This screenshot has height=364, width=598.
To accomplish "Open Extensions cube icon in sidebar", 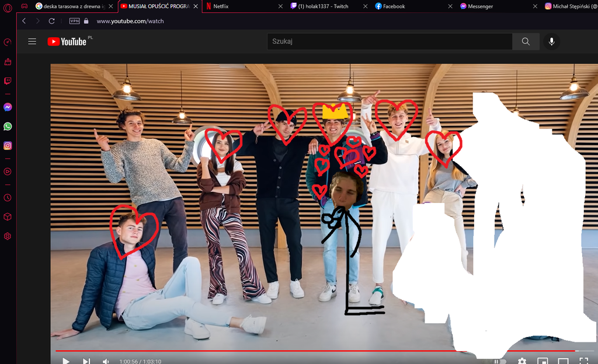I will point(8,216).
